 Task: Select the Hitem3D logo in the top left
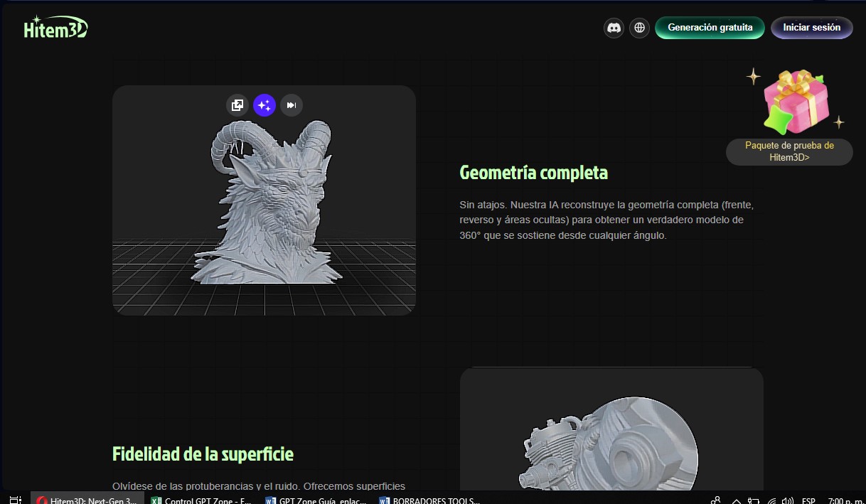[55, 26]
